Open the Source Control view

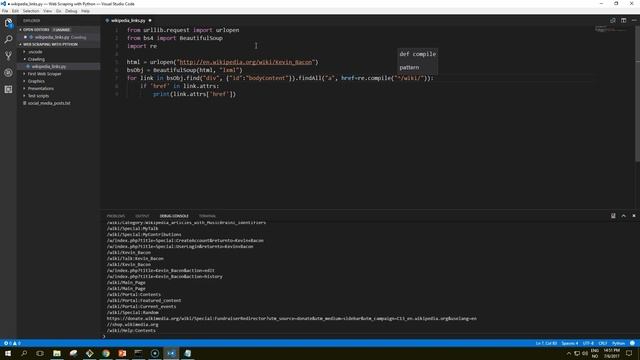coord(8,56)
